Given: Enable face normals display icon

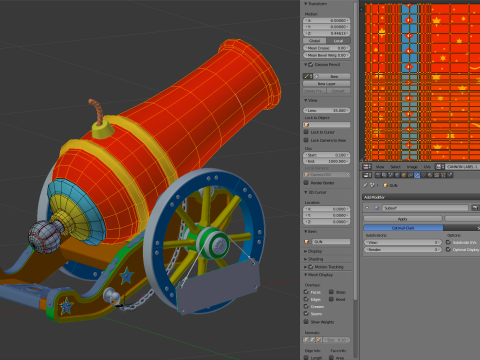Looking at the screenshot, I should (319, 340).
